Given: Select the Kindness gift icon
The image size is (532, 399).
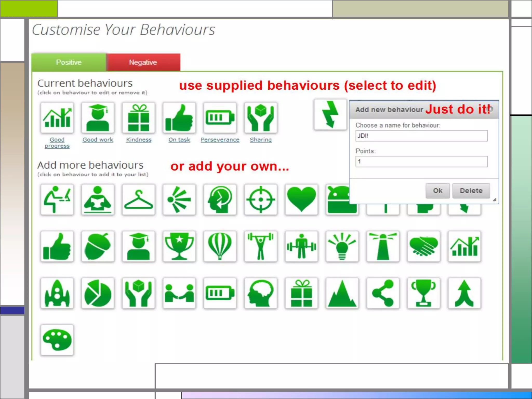Looking at the screenshot, I should 138,118.
